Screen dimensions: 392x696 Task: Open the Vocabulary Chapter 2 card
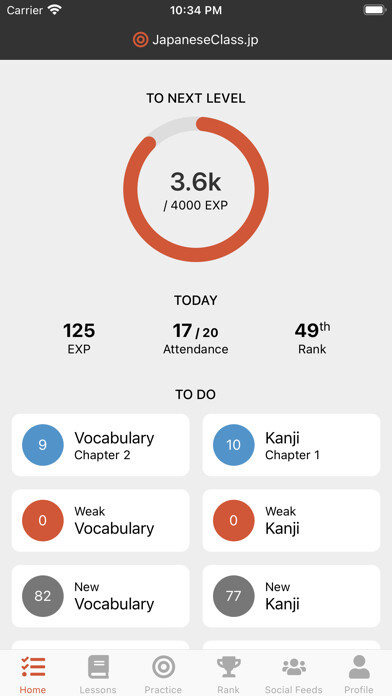[100, 445]
